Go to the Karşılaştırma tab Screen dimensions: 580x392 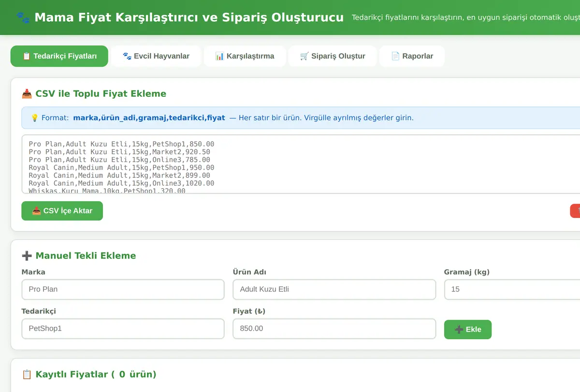(x=245, y=56)
